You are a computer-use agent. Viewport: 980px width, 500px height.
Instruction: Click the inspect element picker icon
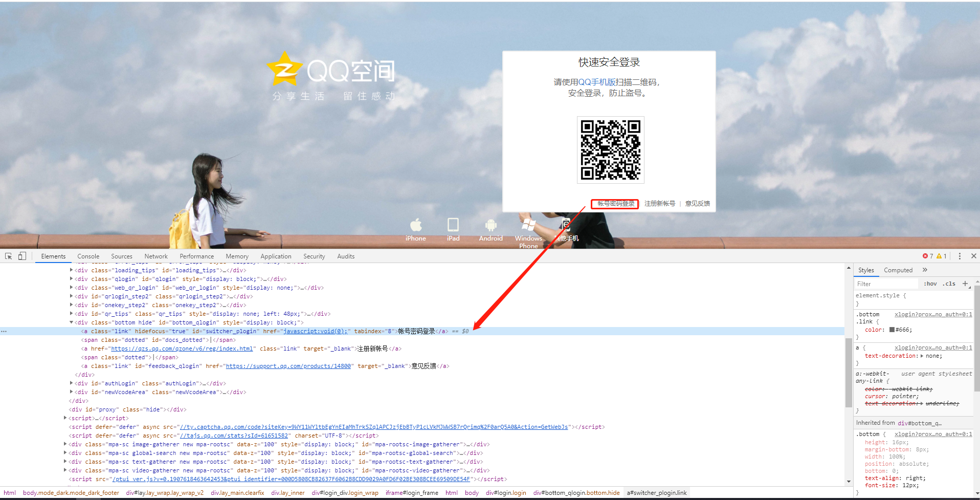point(9,256)
